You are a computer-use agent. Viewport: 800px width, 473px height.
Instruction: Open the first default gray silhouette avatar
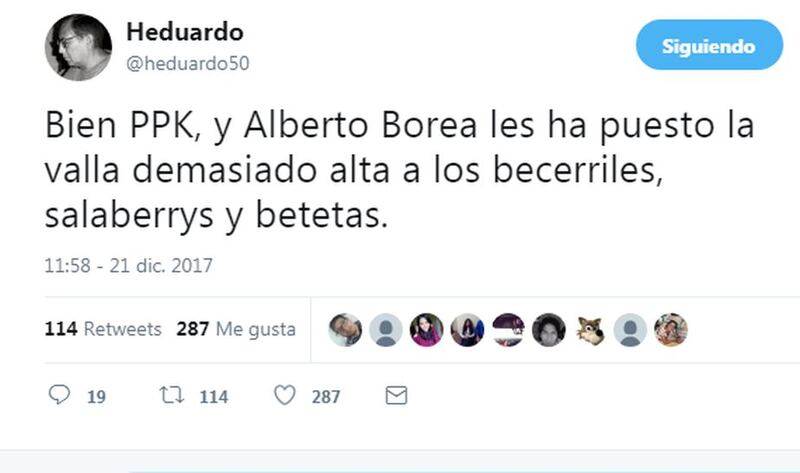[386, 330]
